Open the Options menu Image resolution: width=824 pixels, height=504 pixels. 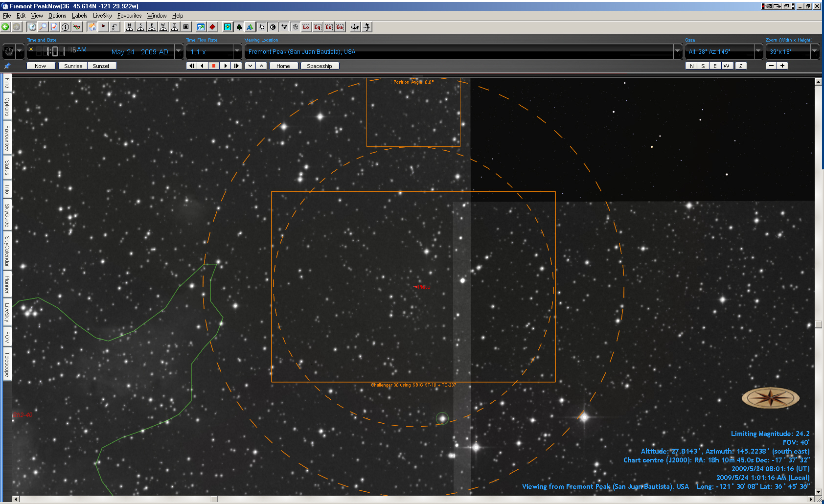(57, 16)
